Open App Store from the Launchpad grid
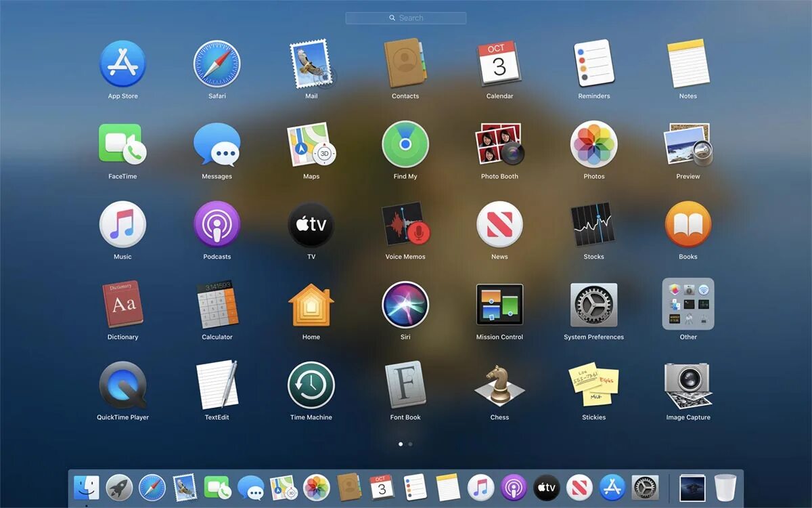Screen dimensions: 812x508 pos(122,64)
